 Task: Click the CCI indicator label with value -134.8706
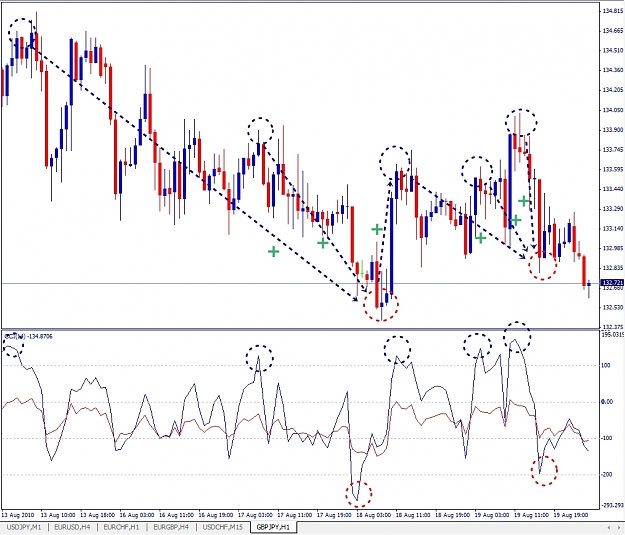[28, 336]
